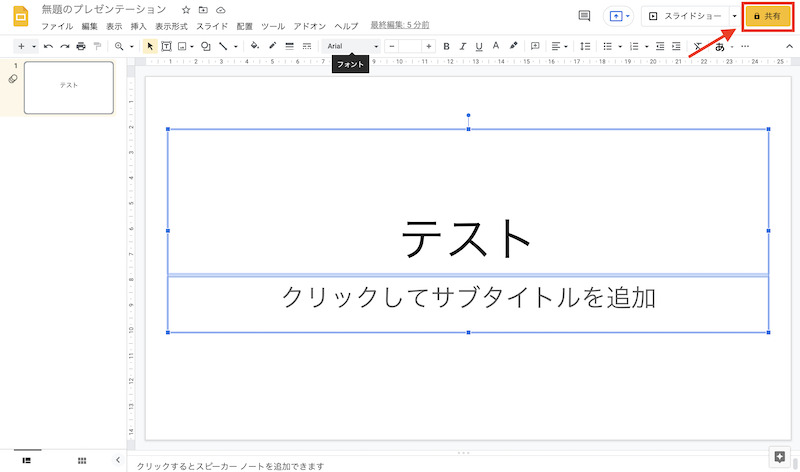The image size is (800, 472).
Task: Click the clear formatting icon
Action: 698,46
